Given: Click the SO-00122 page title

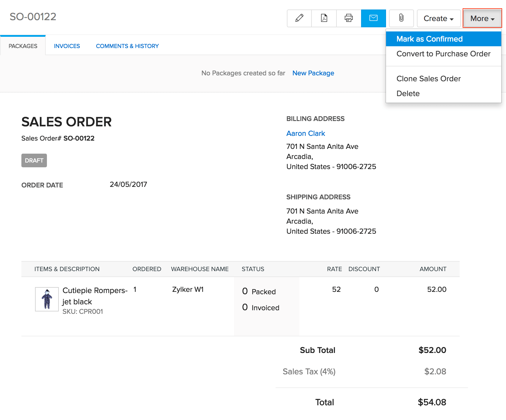Looking at the screenshot, I should (x=33, y=17).
